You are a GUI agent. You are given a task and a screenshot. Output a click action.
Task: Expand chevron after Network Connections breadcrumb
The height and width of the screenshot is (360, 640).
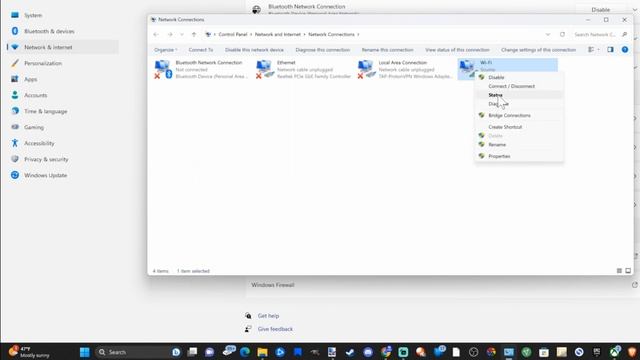tap(358, 34)
